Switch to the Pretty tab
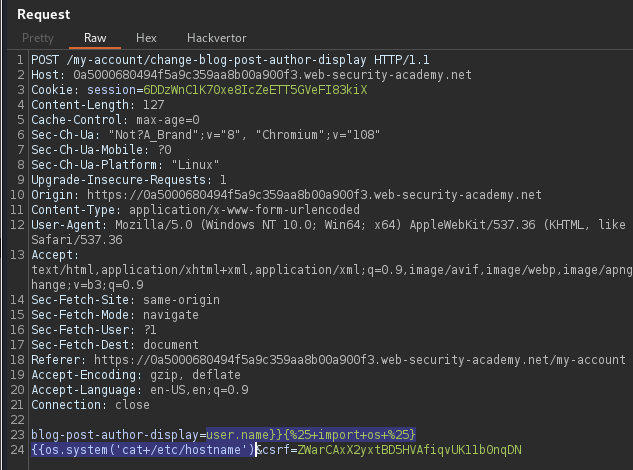 pyautogui.click(x=38, y=38)
